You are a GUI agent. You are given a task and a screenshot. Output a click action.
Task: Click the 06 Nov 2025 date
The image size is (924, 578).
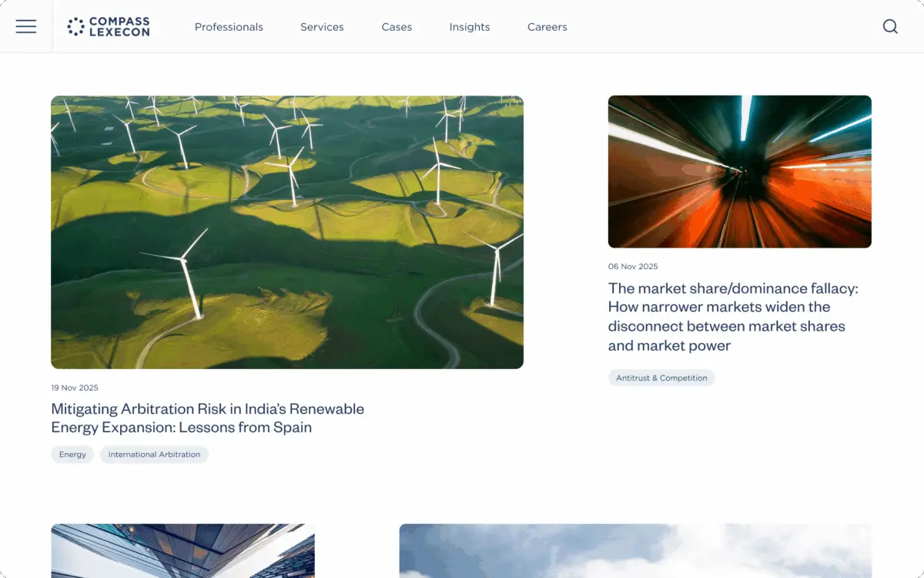click(x=633, y=267)
